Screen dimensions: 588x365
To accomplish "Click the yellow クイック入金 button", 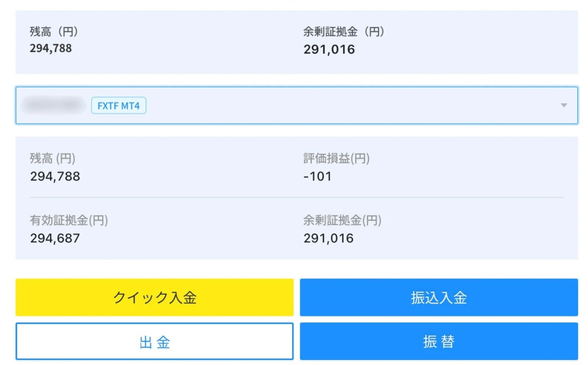I will [x=155, y=297].
